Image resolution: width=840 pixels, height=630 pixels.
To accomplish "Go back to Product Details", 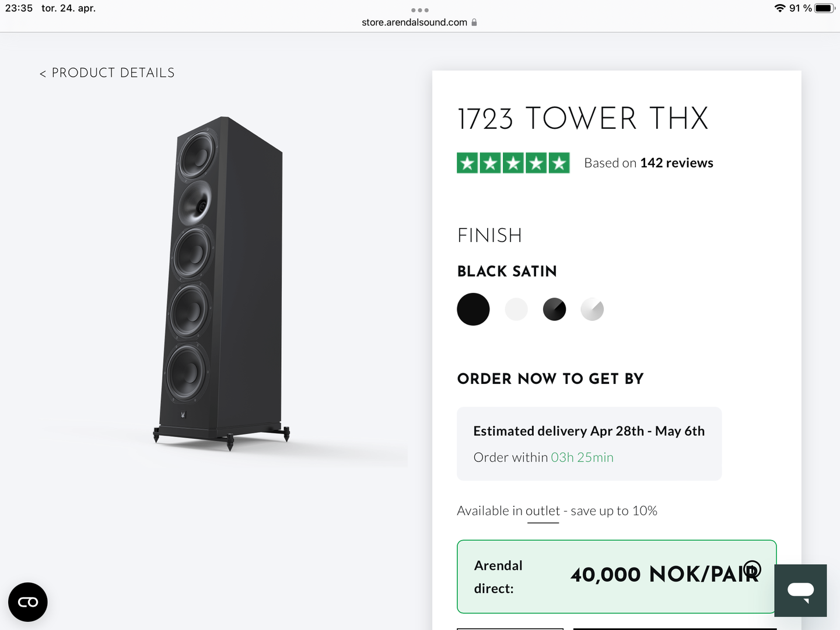I will pyautogui.click(x=107, y=73).
